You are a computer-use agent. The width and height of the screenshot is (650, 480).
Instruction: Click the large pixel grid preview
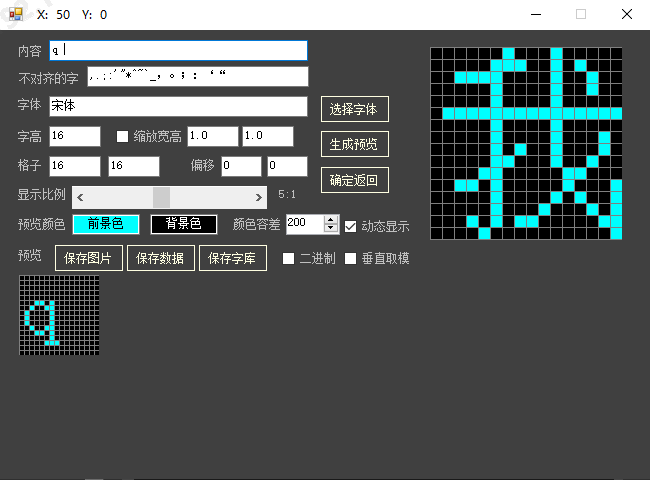tap(526, 143)
